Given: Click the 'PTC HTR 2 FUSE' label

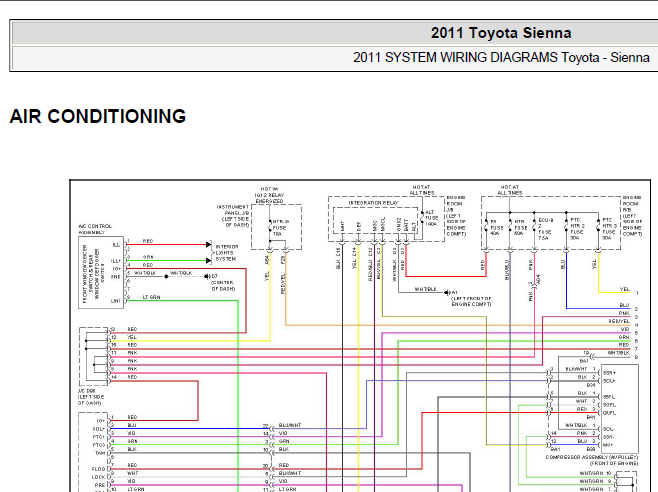Looking at the screenshot, I should point(577,229).
